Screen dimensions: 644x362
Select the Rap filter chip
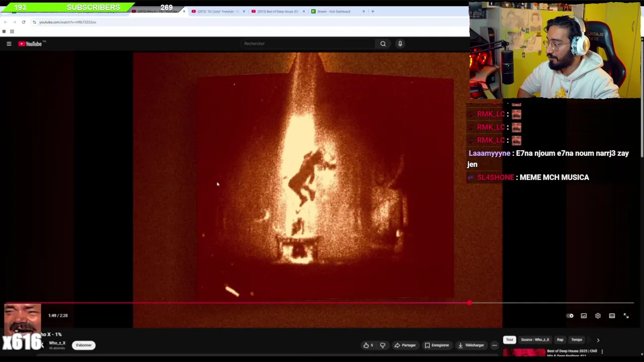(560, 340)
